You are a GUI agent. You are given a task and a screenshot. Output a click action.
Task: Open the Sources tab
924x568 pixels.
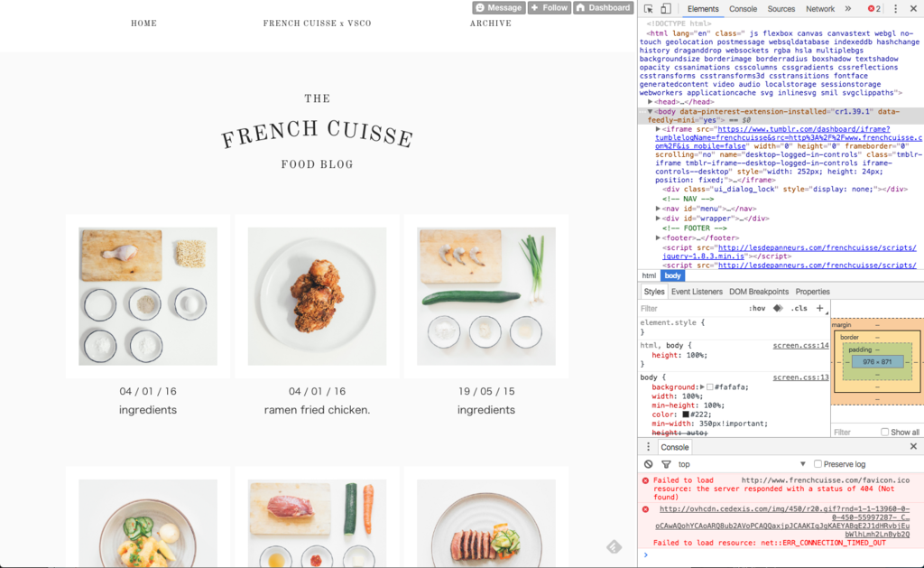click(781, 9)
